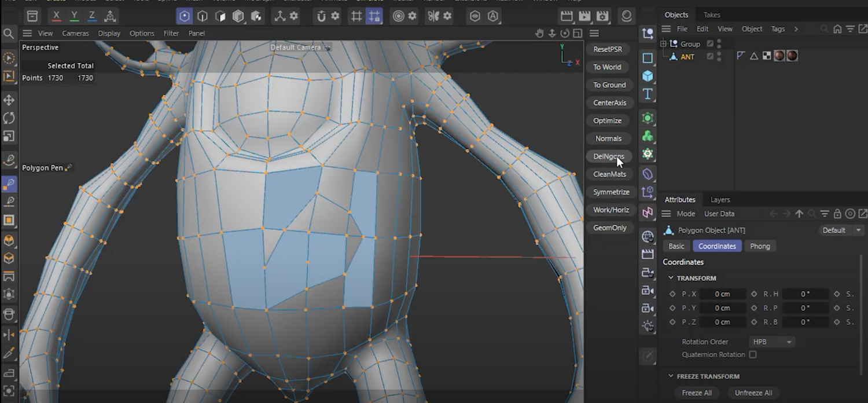Select the Move tool
Image resolution: width=868 pixels, height=403 pixels.
[9, 100]
